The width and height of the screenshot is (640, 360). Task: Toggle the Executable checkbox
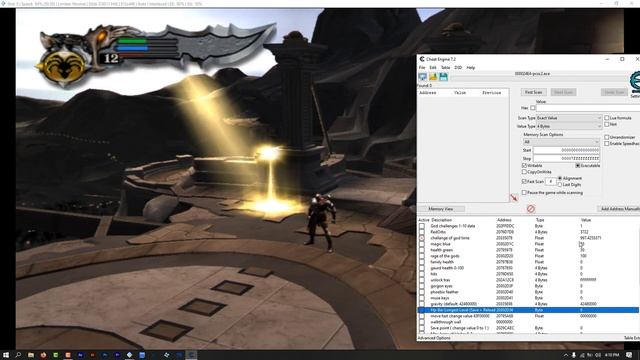pyautogui.click(x=578, y=165)
